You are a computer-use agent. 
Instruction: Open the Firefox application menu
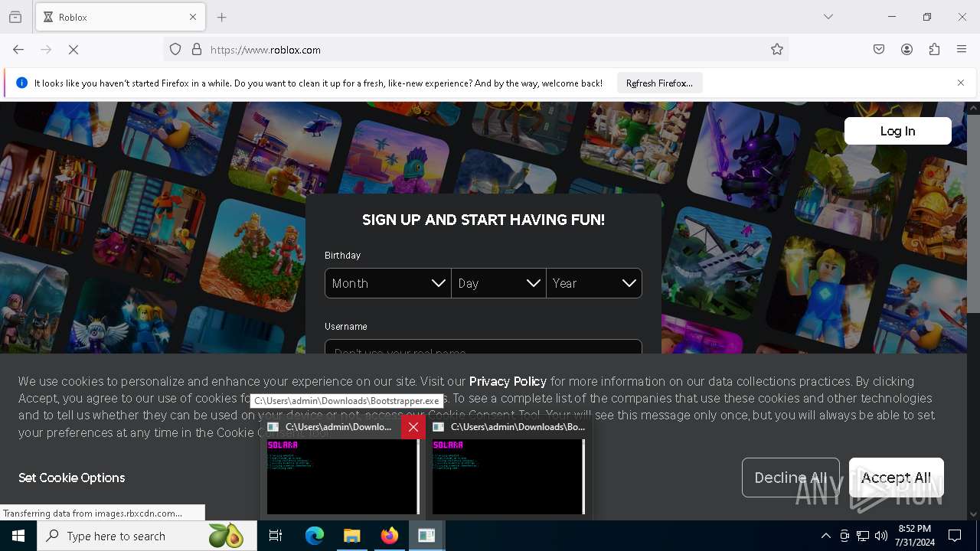tap(962, 50)
